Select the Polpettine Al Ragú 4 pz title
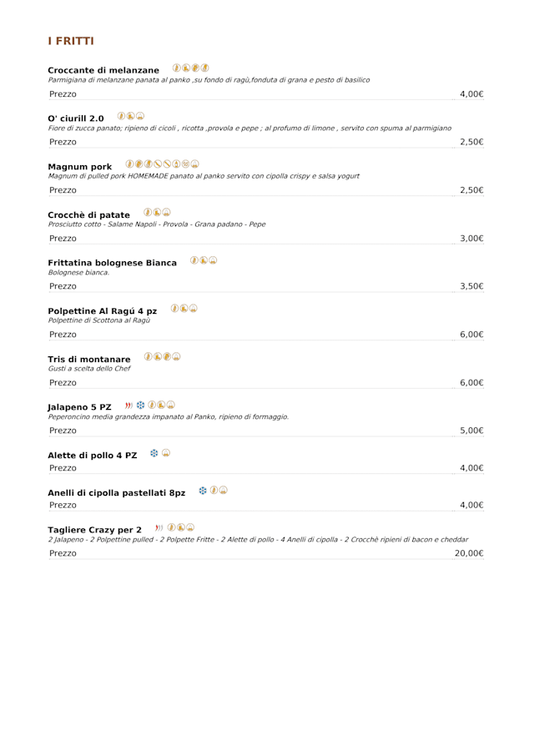Viewport: 534px width, 756px height. (x=102, y=311)
